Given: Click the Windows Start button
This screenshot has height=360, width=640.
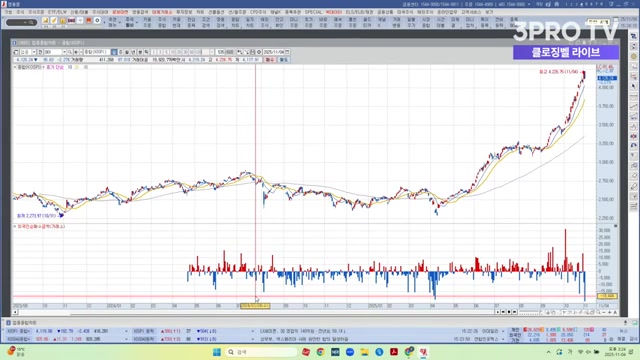Looking at the screenshot, I should click(217, 352).
